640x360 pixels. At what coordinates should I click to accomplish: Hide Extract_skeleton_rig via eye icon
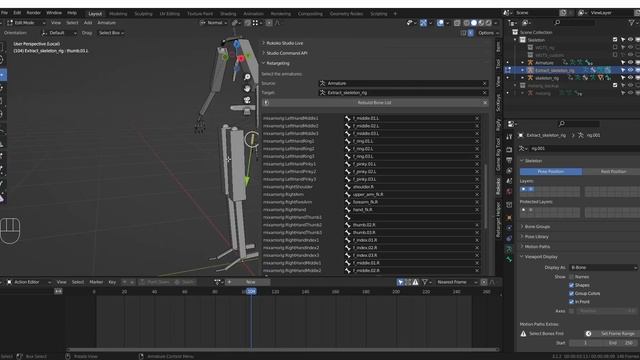(630, 70)
